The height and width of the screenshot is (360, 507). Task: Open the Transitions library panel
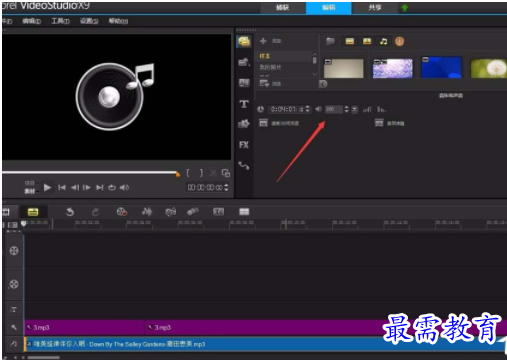coord(244,83)
